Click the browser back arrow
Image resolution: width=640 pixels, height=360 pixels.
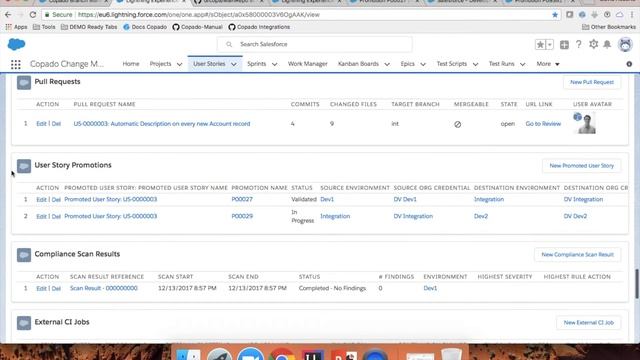(8, 15)
